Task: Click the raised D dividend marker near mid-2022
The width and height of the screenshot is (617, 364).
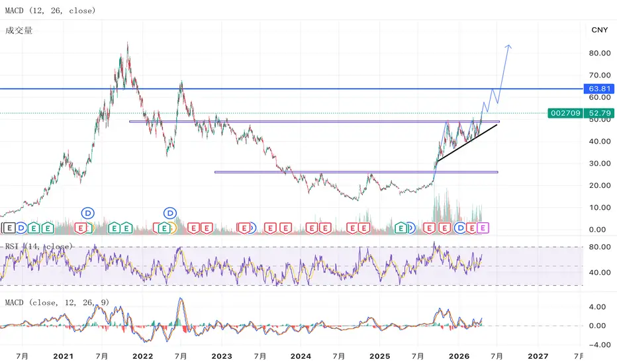Action: (x=170, y=213)
